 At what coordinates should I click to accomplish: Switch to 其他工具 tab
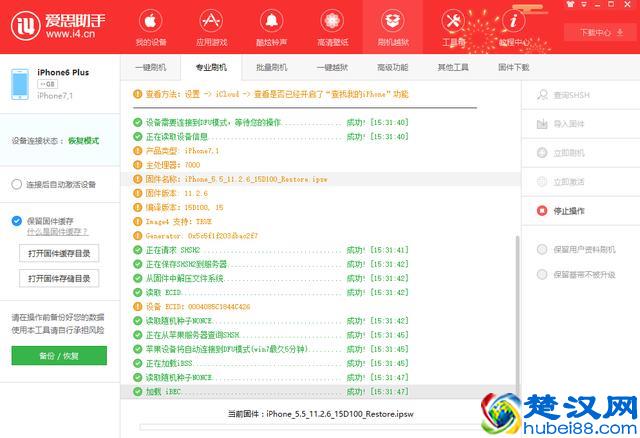453,67
